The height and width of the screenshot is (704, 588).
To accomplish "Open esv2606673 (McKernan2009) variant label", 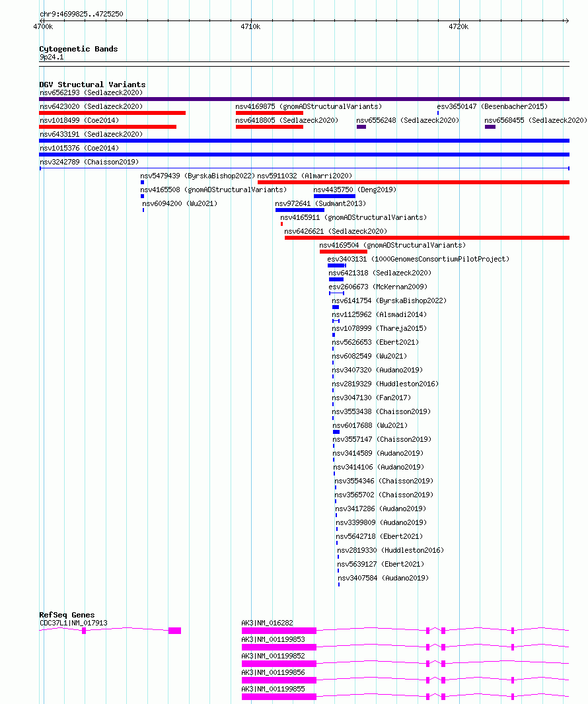I will [x=378, y=287].
